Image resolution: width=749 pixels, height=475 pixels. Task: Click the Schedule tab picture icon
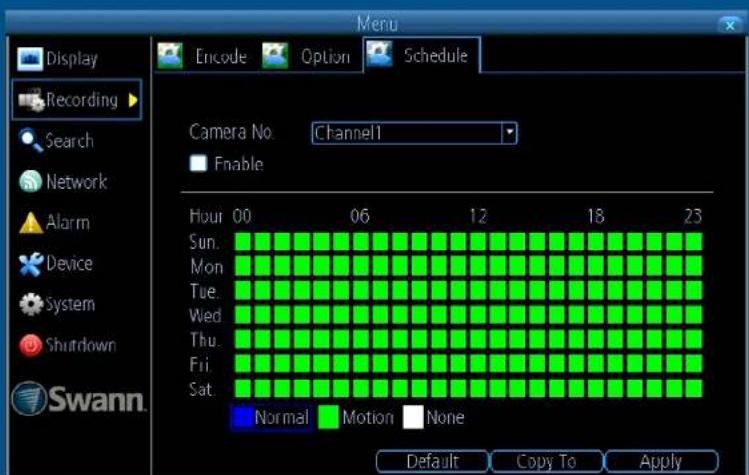pyautogui.click(x=379, y=54)
